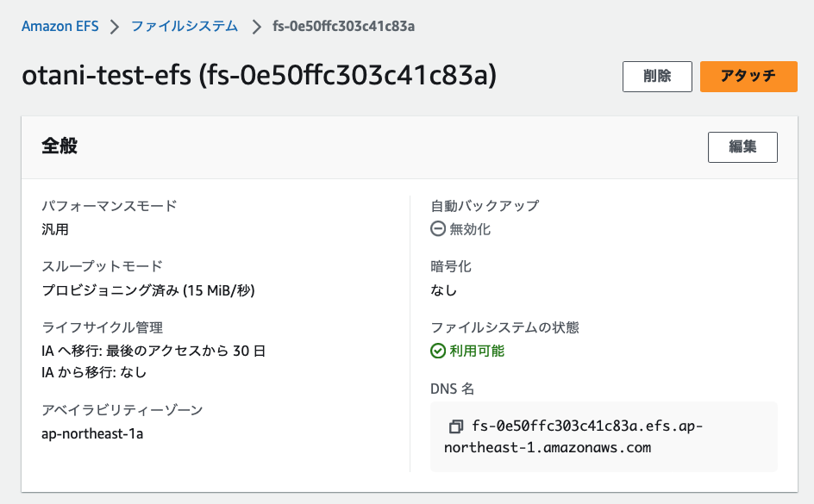The width and height of the screenshot is (814, 504).
Task: Click the IA へ移行 lifecycle text
Action: [153, 351]
